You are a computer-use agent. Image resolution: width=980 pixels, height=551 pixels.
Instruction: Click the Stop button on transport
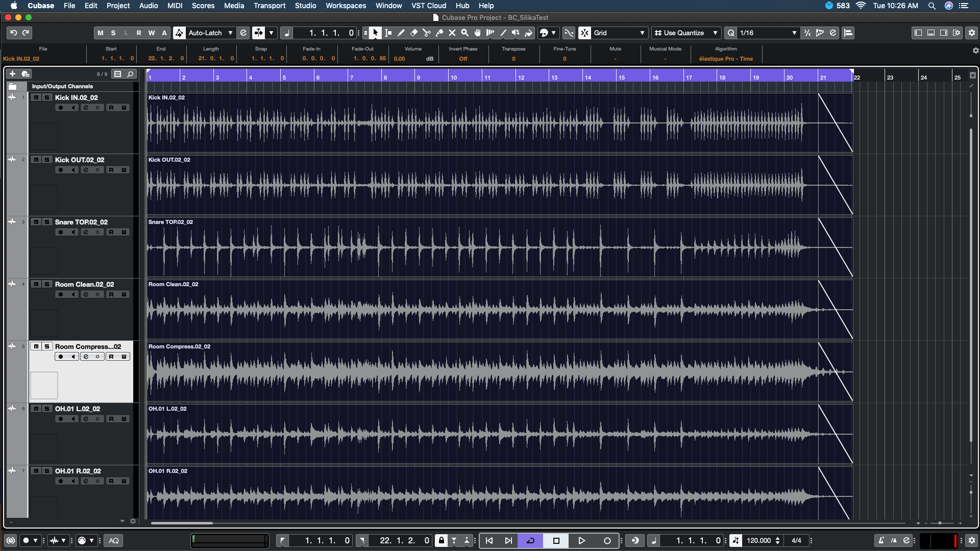556,540
